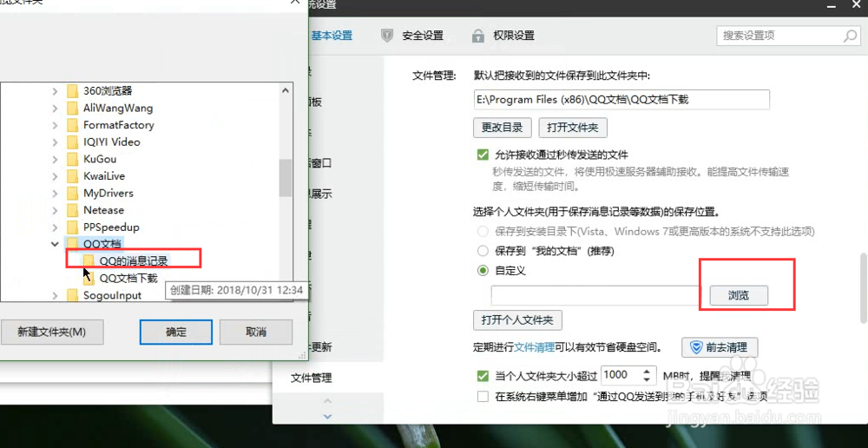Click the lock icon of 权限设置
Screen dimensions: 868x448
(477, 36)
